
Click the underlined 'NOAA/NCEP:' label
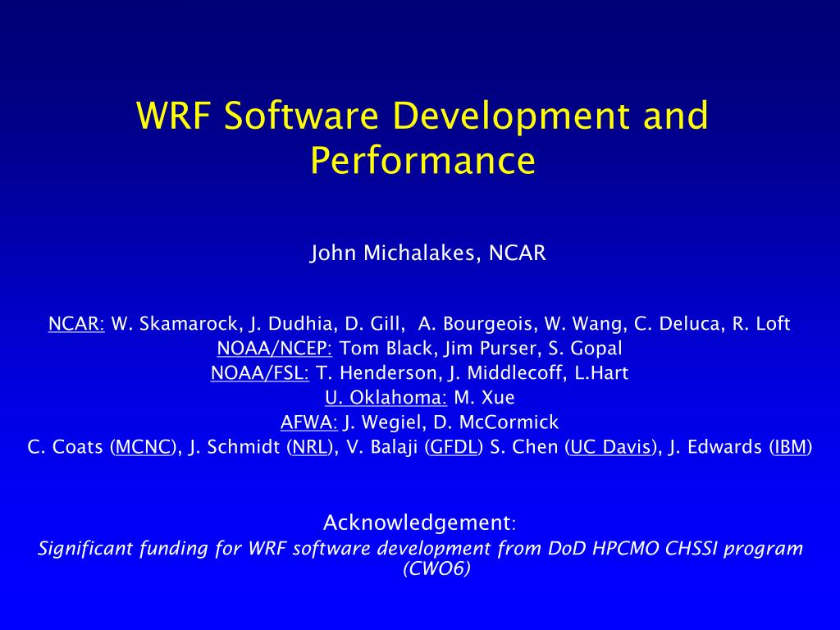pyautogui.click(x=274, y=348)
